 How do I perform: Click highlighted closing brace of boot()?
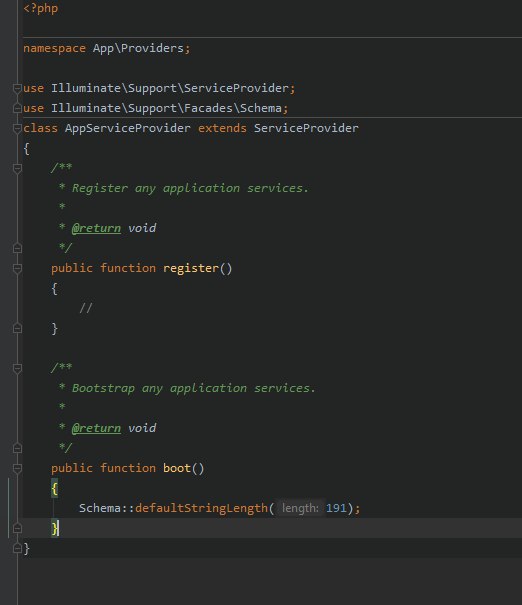click(x=54, y=528)
